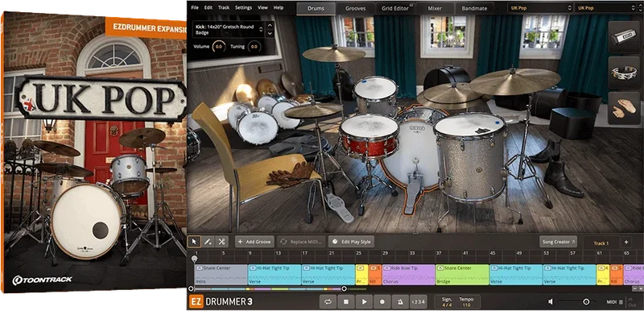
Task: Switch to the Grooves tab
Action: pyautogui.click(x=355, y=8)
